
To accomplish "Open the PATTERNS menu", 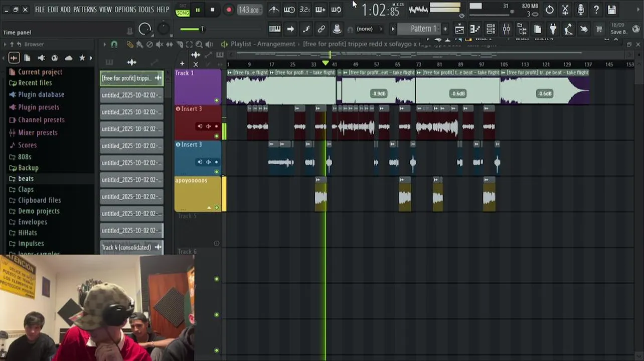I will click(x=85, y=10).
